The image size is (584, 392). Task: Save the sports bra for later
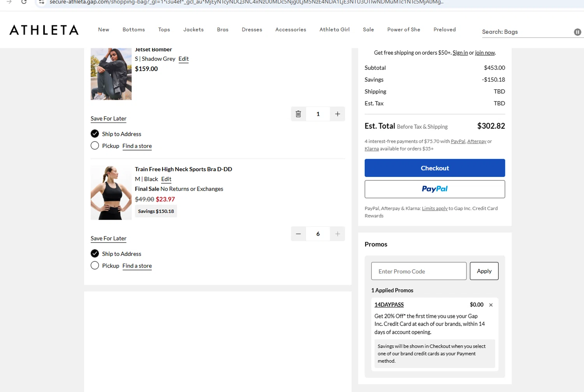109,238
